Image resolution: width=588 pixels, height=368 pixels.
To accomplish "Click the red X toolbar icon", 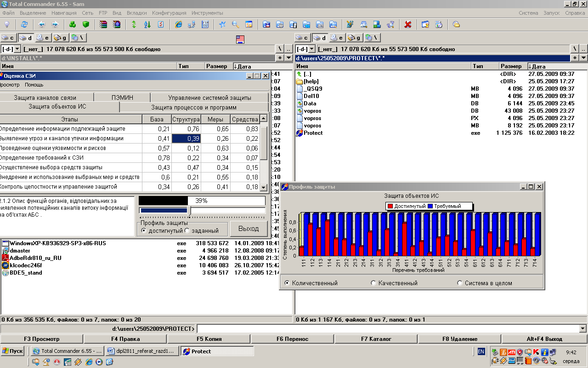I will point(407,24).
